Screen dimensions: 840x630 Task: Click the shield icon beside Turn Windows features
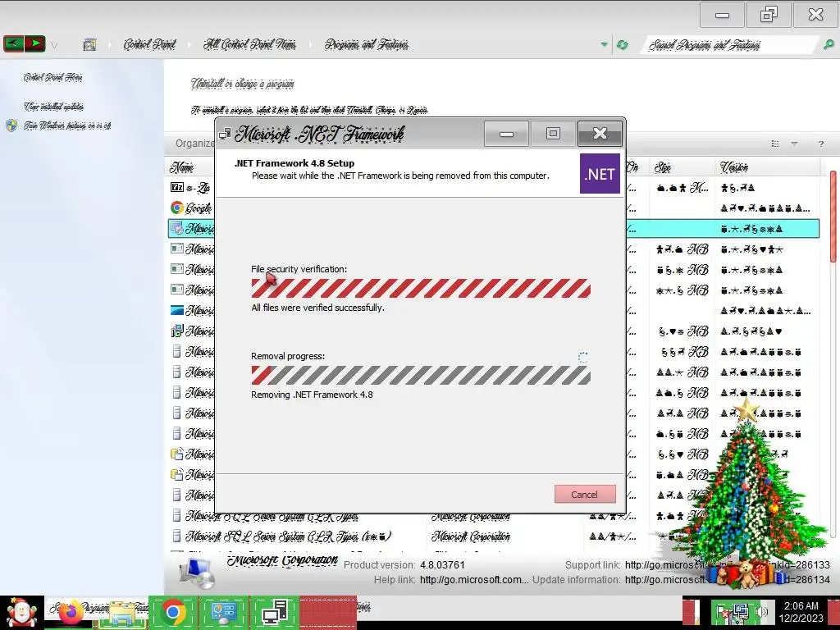point(11,126)
